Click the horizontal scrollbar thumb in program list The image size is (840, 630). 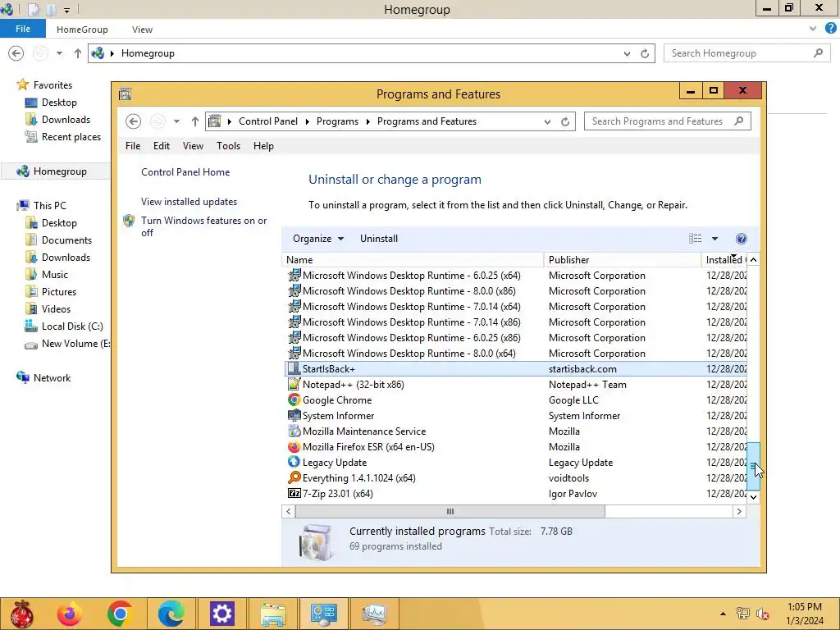450,512
